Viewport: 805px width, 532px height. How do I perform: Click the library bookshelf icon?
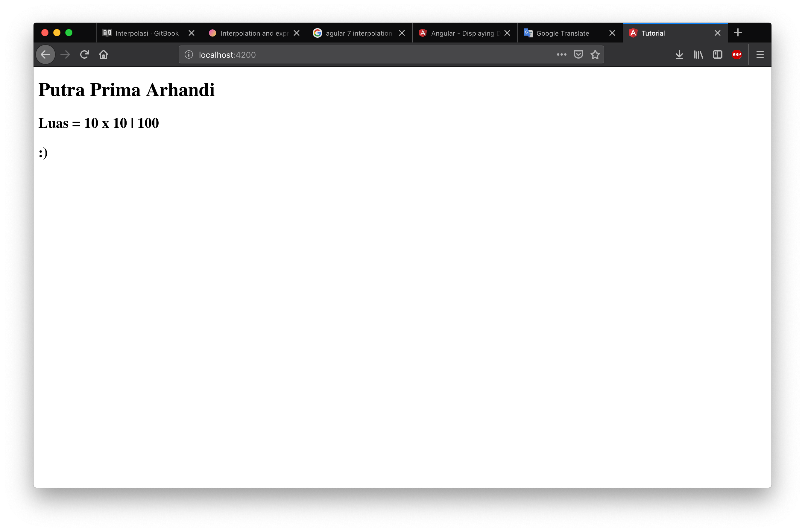tap(699, 55)
